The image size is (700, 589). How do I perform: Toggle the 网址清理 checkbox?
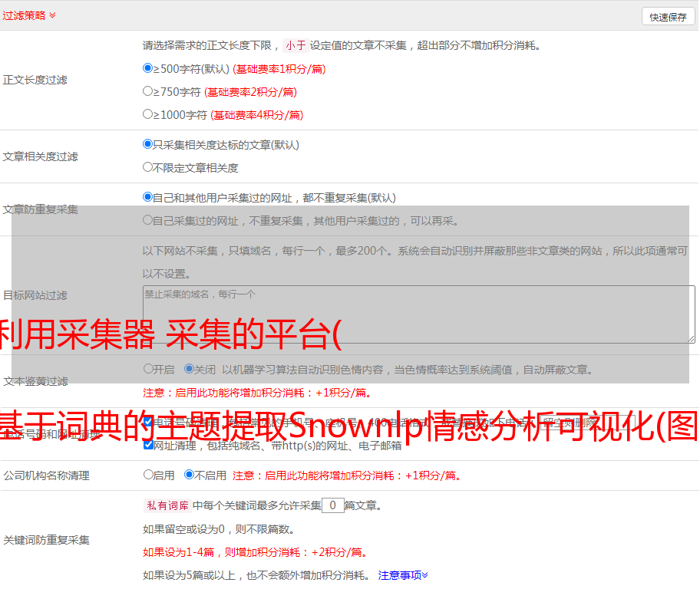[148, 445]
